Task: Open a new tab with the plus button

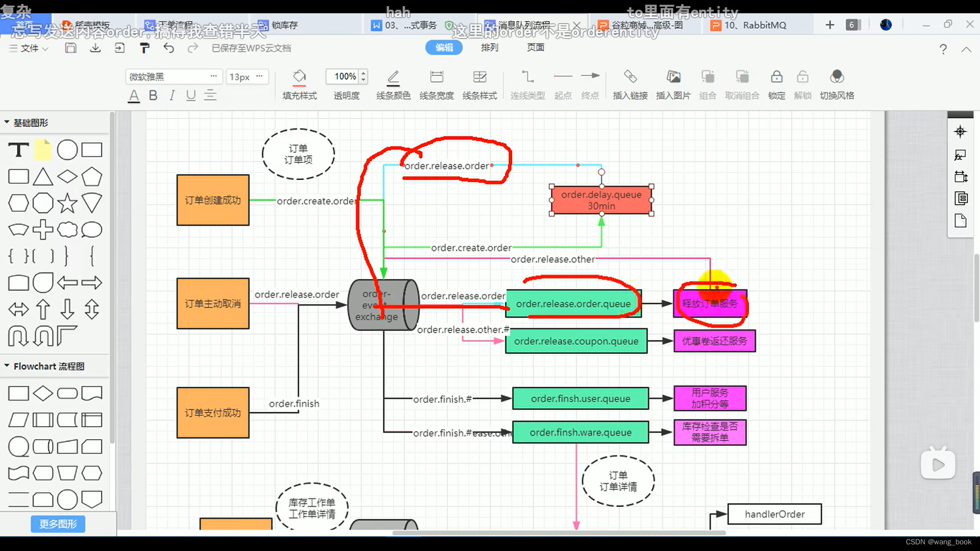Action: [x=830, y=25]
